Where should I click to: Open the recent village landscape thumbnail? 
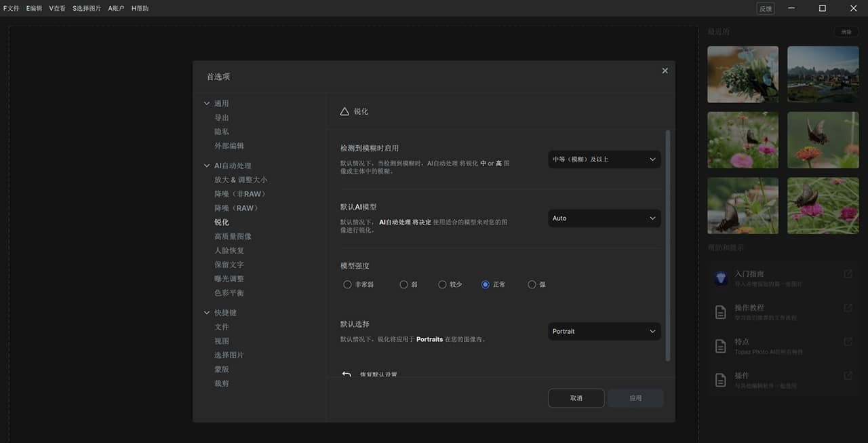[823, 75]
